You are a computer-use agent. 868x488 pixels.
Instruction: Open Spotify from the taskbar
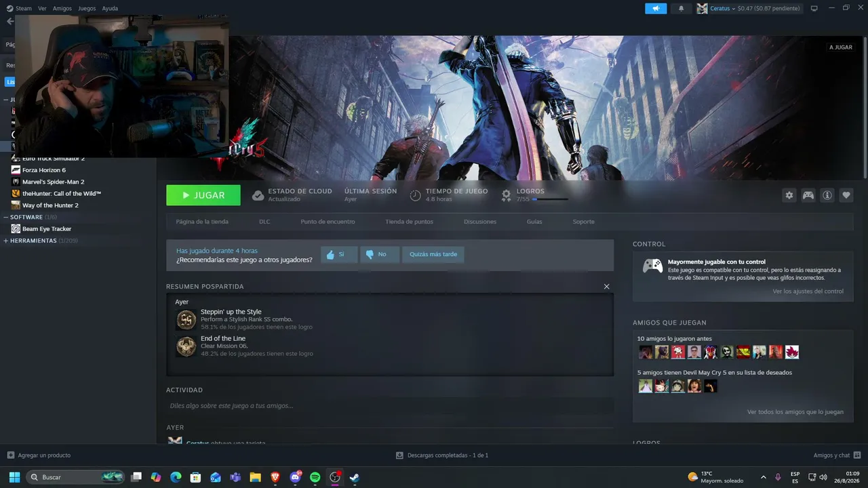tap(315, 477)
